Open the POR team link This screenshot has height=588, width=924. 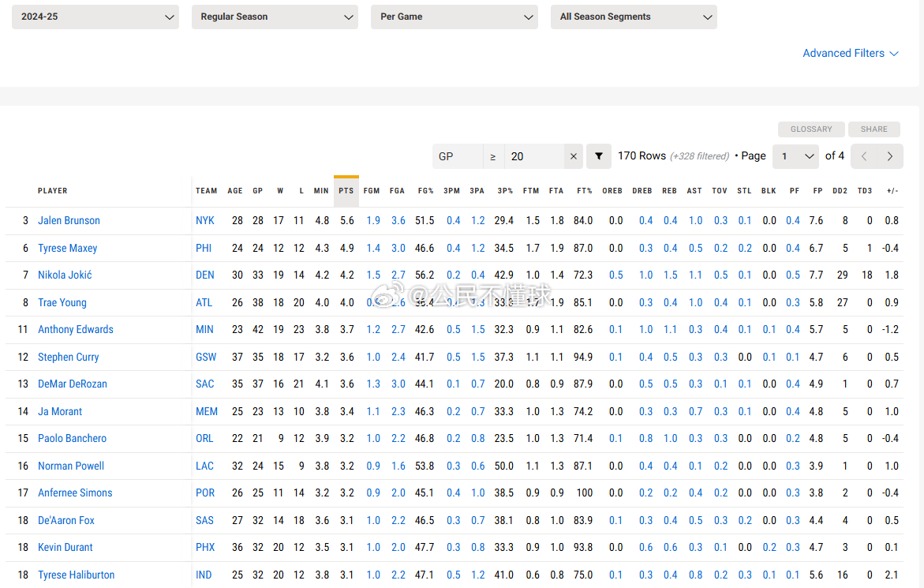tap(205, 493)
